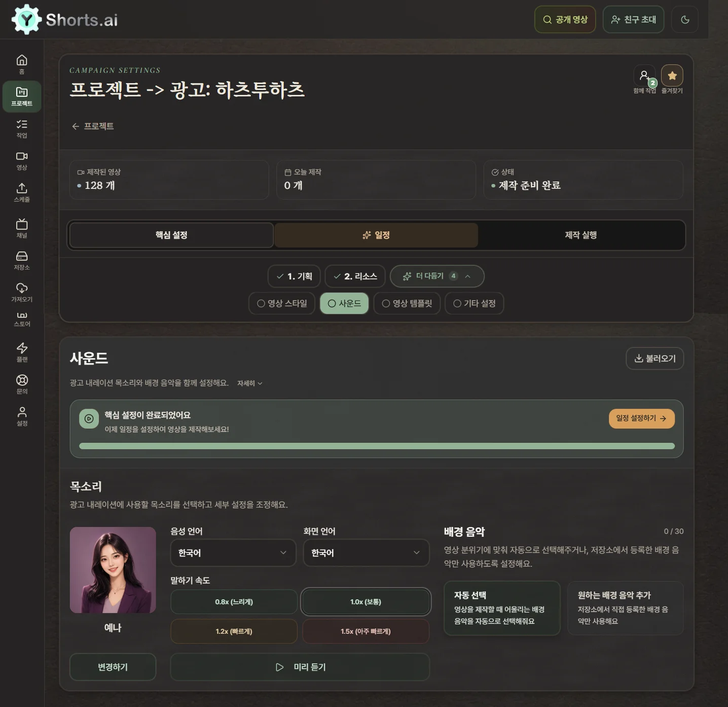Select the 영상 스타일 radio option
Image resolution: width=728 pixels, height=707 pixels.
pyautogui.click(x=282, y=303)
